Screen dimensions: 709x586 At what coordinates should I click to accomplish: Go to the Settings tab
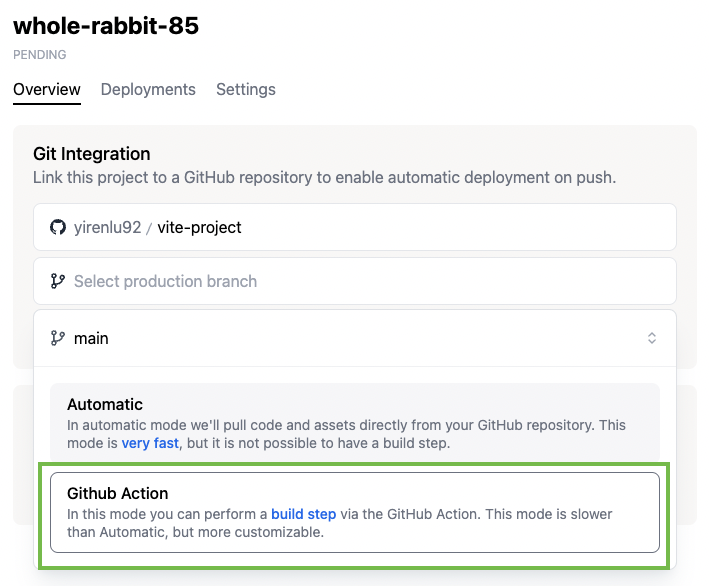click(x=246, y=89)
